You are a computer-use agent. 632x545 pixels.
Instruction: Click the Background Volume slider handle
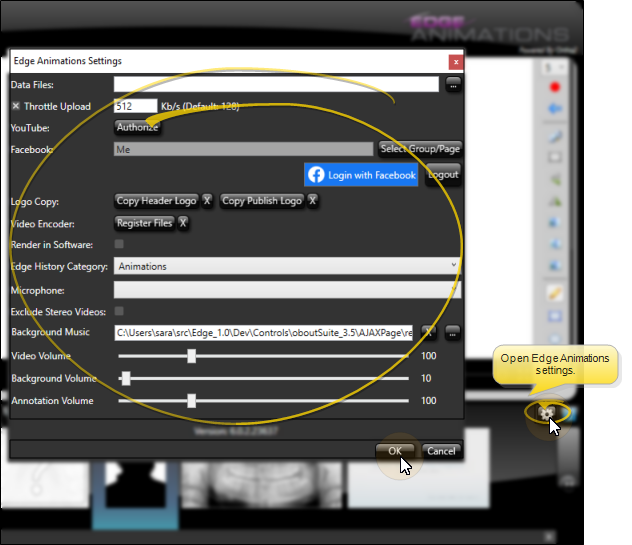click(x=126, y=378)
